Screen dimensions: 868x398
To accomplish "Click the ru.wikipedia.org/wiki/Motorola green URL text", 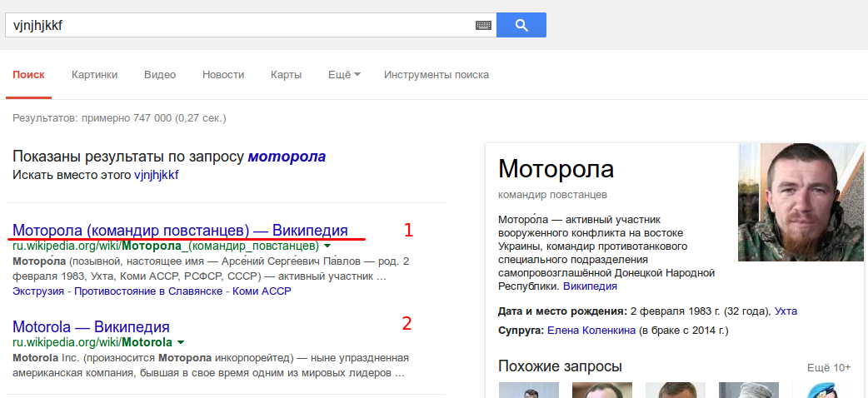I will (x=92, y=341).
